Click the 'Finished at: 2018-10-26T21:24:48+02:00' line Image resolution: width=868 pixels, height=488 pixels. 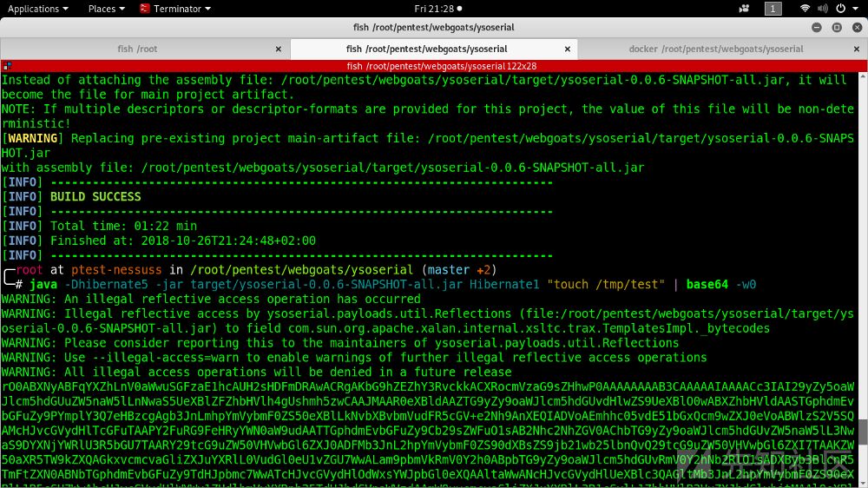coord(182,241)
